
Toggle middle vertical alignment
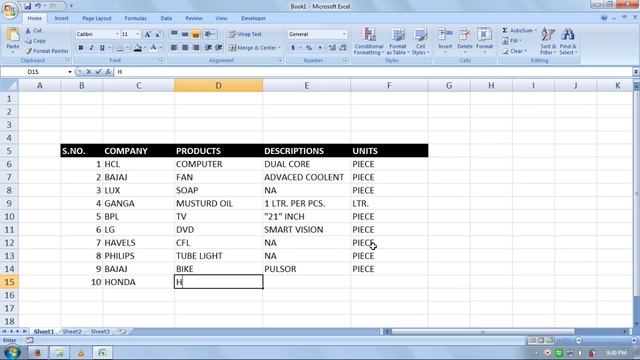185,34
